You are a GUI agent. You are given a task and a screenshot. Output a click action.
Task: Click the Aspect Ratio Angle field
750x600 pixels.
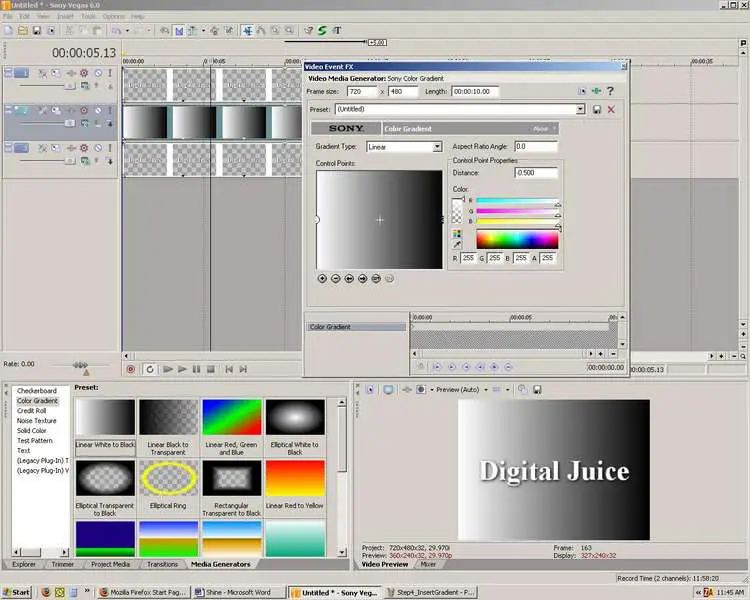(536, 146)
